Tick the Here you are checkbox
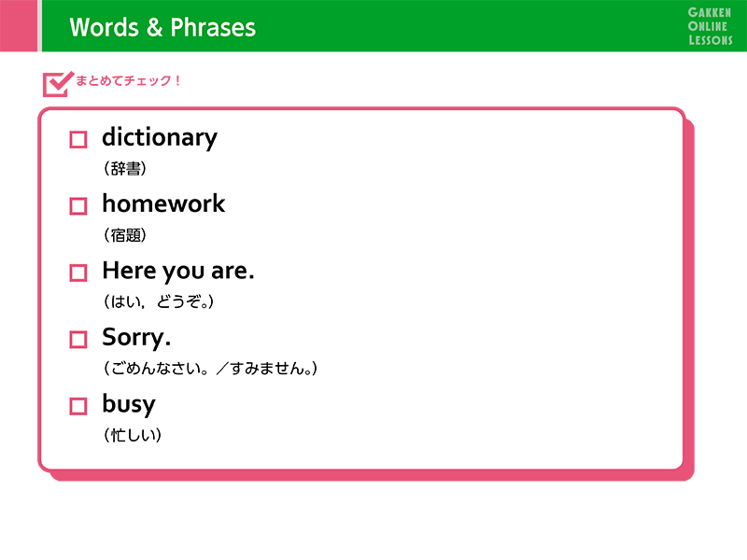The width and height of the screenshot is (747, 560). [x=78, y=273]
